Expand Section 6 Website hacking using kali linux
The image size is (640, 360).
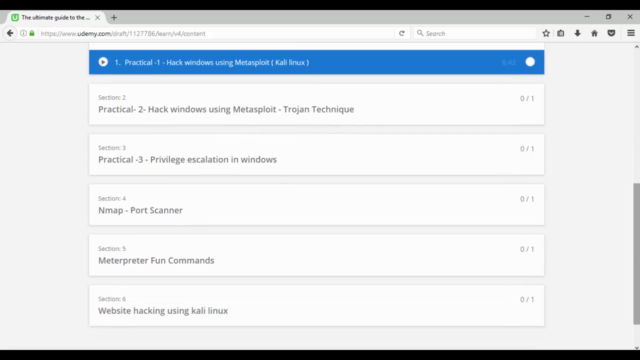point(317,305)
